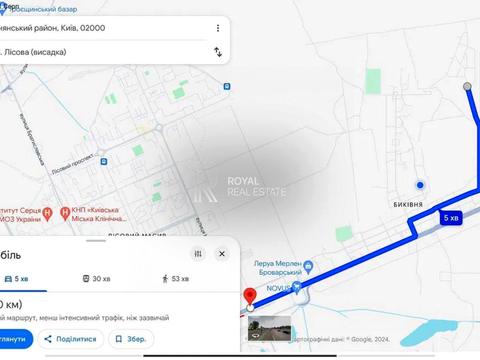Open Леруа Мерлен Броварський shopping marker
Screen dimensions: 480x360
click(309, 267)
